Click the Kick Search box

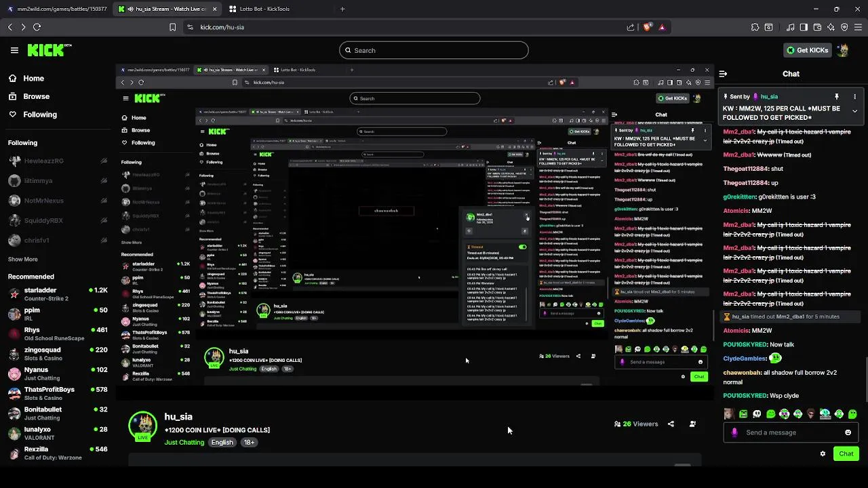pyautogui.click(x=434, y=50)
